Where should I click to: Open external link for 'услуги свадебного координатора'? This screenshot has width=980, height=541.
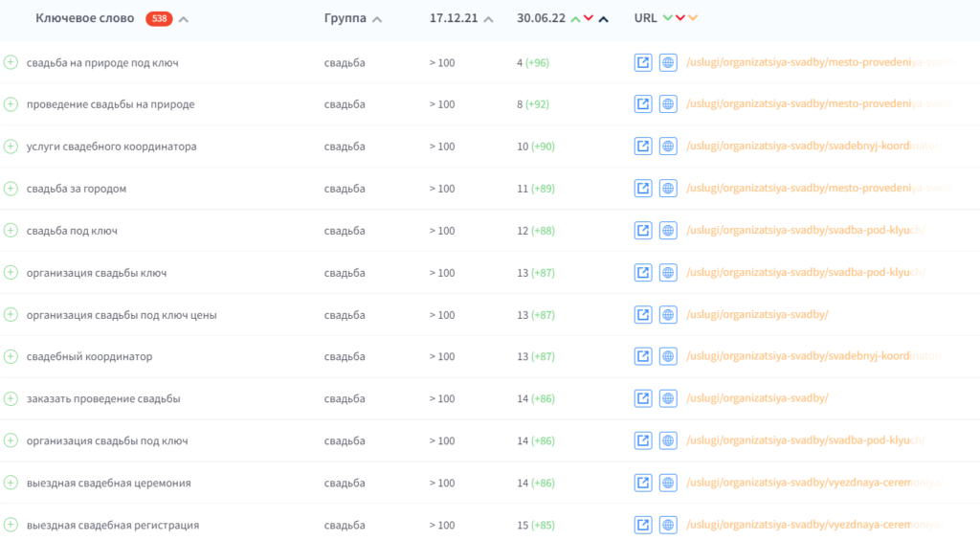(x=643, y=147)
